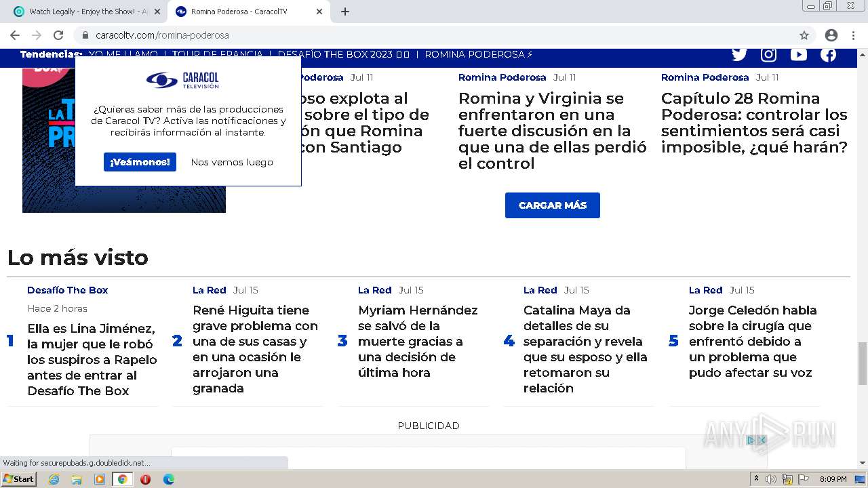Open Desafío The Box category label
This screenshot has height=488, width=868.
pyautogui.click(x=68, y=290)
